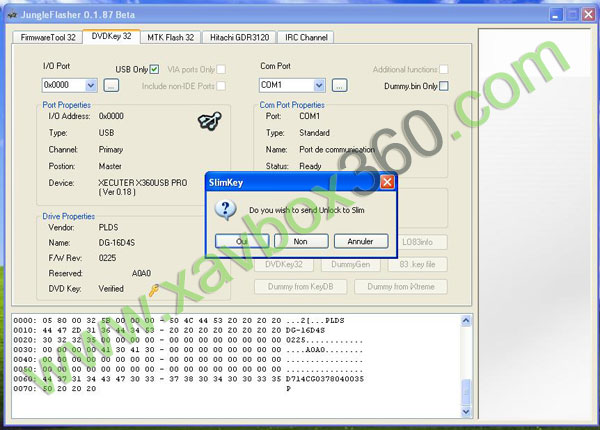Click the JungleFlasher title bar app icon
This screenshot has height=430, width=600.
13,15
